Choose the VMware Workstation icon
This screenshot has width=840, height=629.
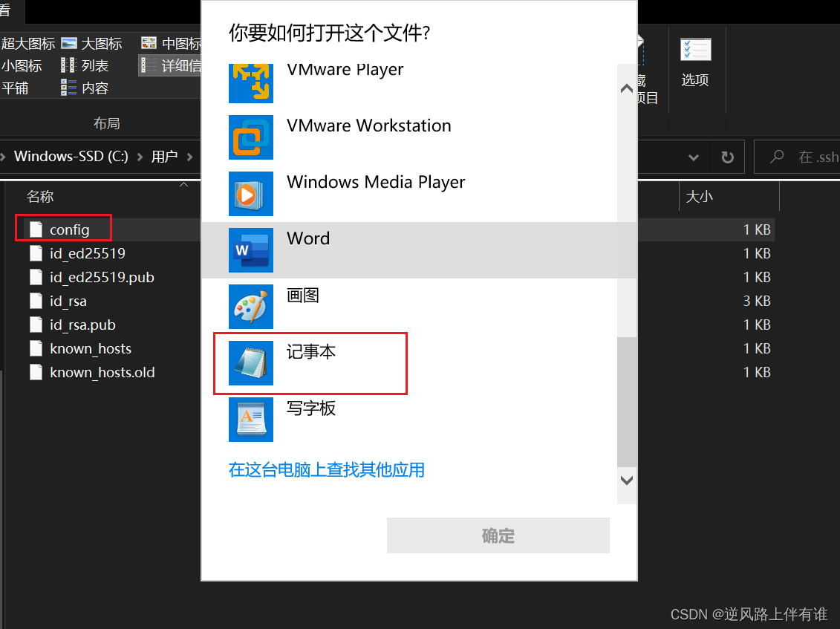[x=251, y=137]
